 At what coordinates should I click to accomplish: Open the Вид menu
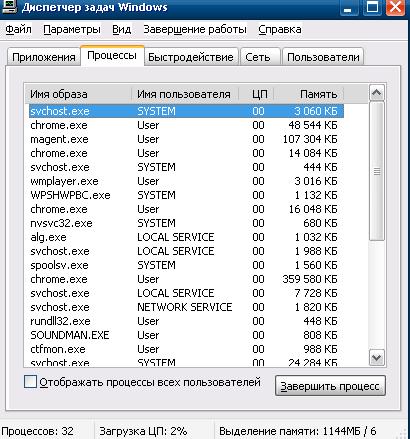pyautogui.click(x=121, y=29)
